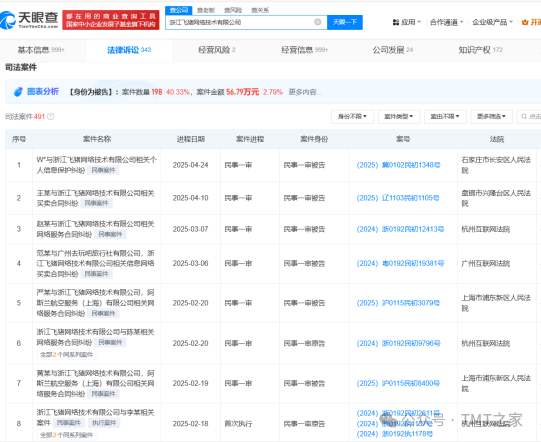This screenshot has width=541, height=442.
Task: Click the Tianyancha logo
Action: [29, 20]
